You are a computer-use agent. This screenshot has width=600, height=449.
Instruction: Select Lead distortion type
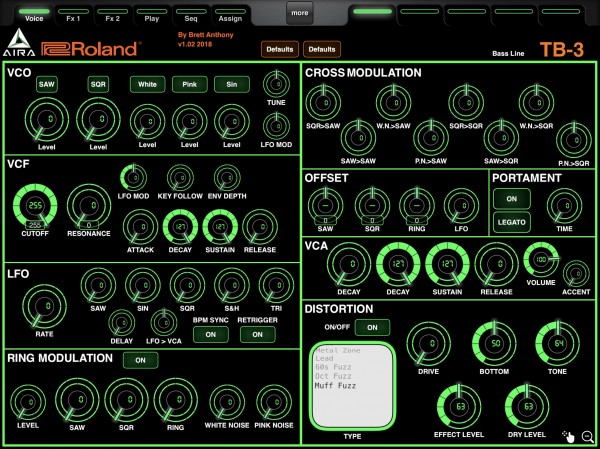324,358
